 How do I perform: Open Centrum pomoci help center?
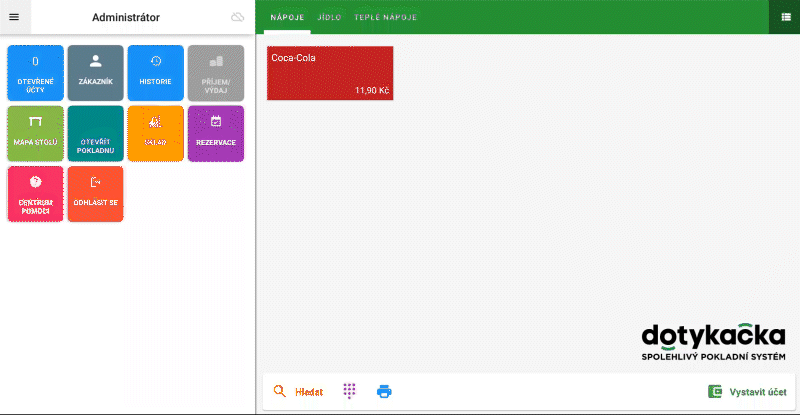click(35, 193)
